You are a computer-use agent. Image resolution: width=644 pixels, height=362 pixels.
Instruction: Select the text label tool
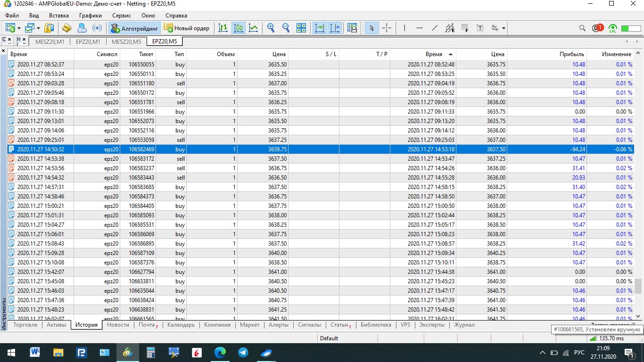pyautogui.click(x=480, y=28)
